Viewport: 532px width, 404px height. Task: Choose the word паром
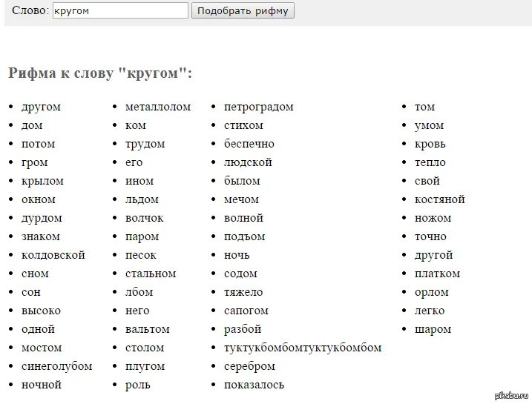(x=142, y=237)
